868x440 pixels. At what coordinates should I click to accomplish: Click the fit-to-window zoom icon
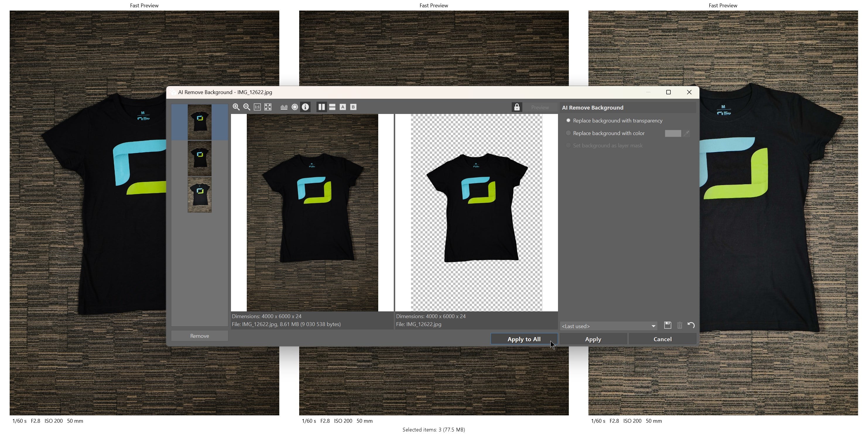coord(268,107)
